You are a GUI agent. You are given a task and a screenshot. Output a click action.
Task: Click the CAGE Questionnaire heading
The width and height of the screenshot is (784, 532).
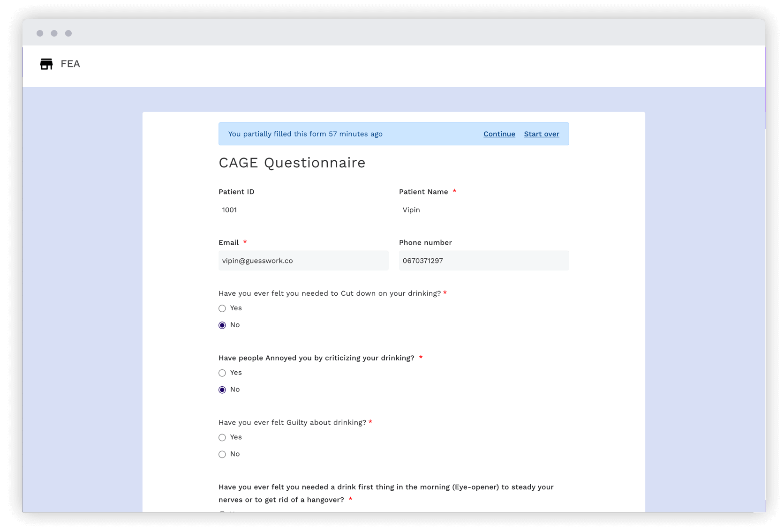point(292,163)
